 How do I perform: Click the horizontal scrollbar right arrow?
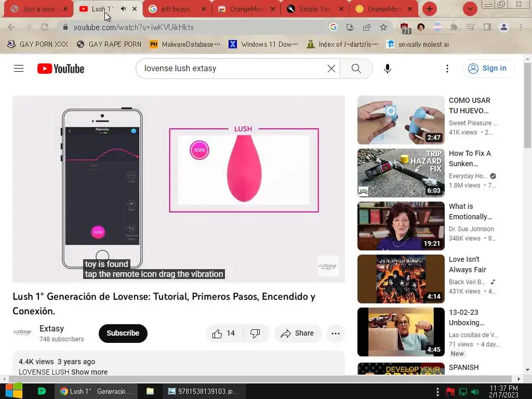coord(518,379)
